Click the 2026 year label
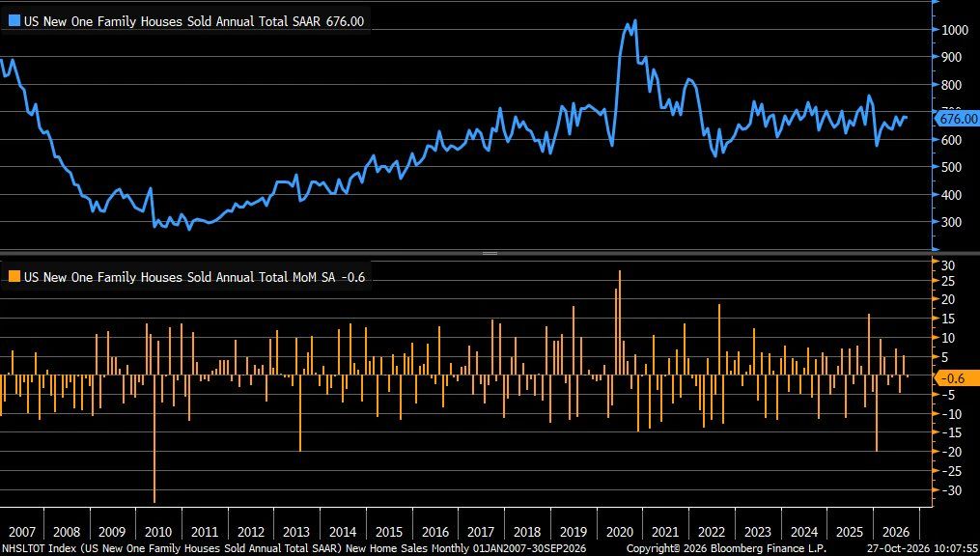Image resolution: width=980 pixels, height=556 pixels. (896, 532)
